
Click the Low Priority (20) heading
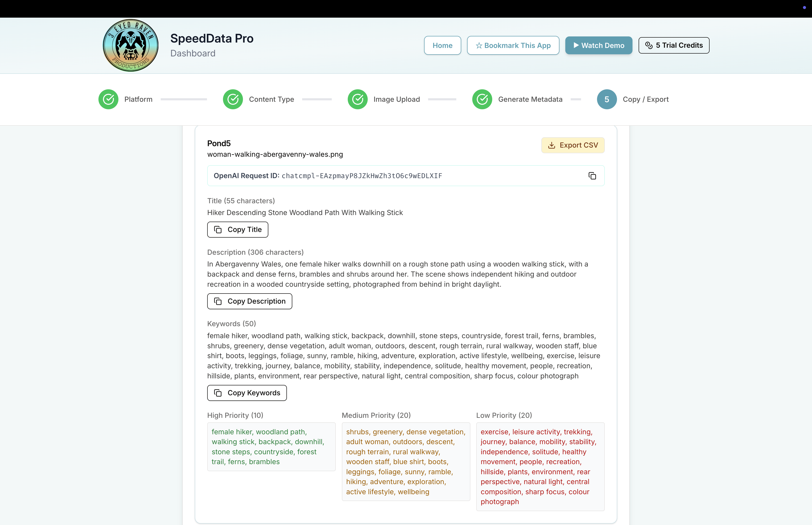[x=504, y=415]
